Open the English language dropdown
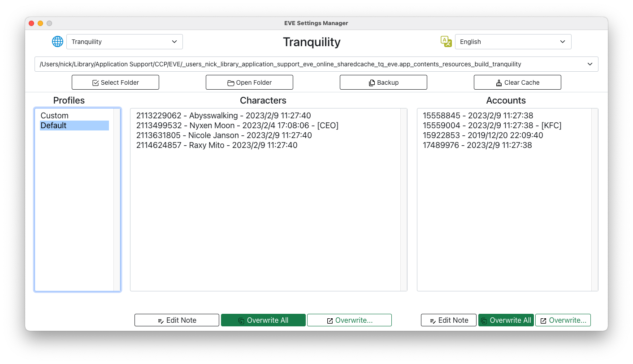The height and width of the screenshot is (364, 633). click(x=513, y=42)
